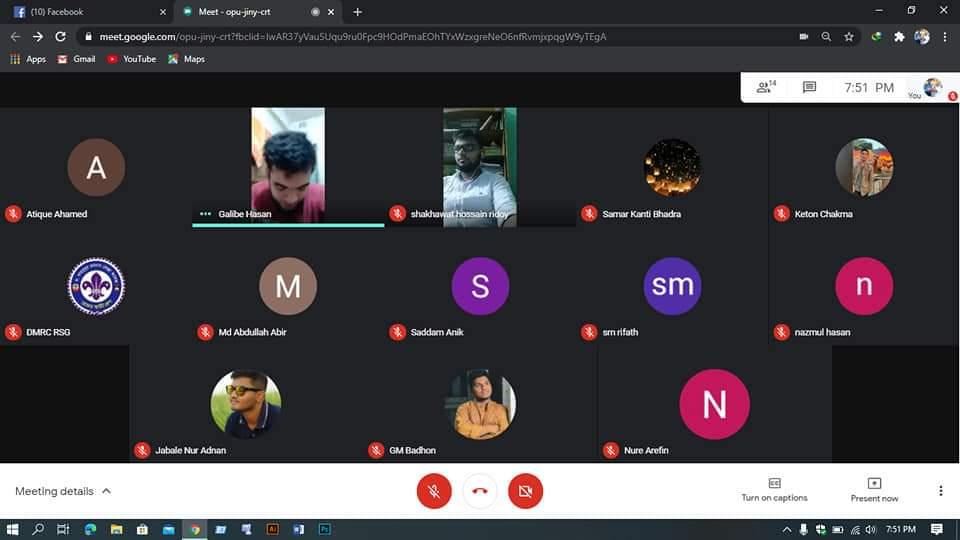The image size is (960, 540).
Task: Open the volume control in system tray
Action: pos(871,529)
